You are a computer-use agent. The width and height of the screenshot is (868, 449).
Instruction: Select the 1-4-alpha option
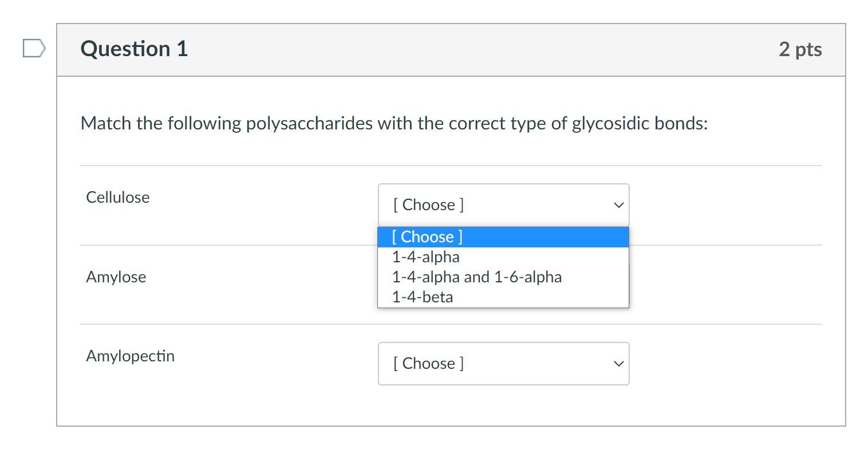425,257
